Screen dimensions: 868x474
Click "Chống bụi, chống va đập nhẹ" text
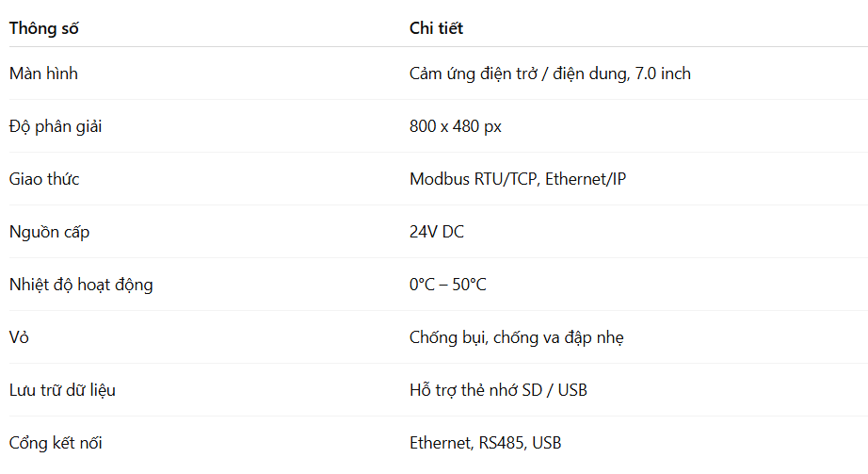click(517, 337)
